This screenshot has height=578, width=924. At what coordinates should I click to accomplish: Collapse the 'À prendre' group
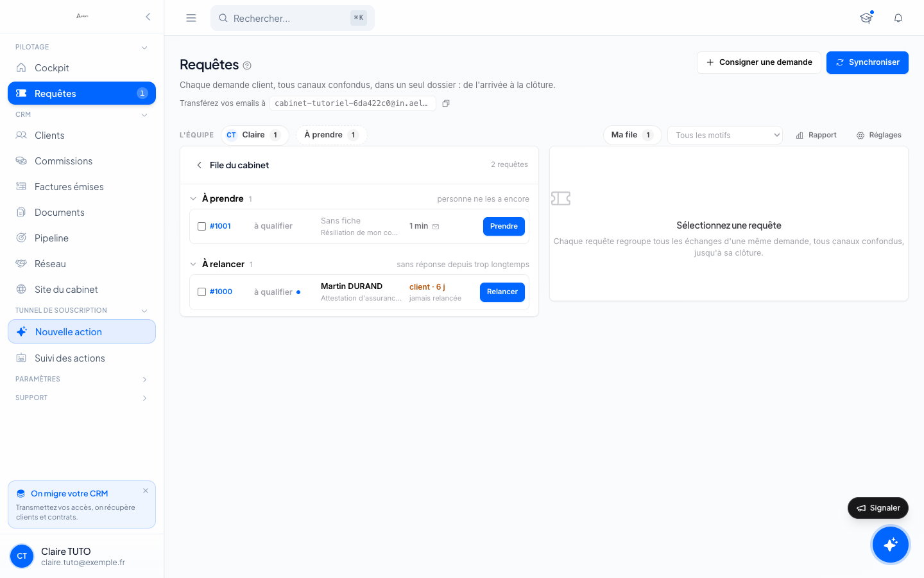(x=193, y=199)
